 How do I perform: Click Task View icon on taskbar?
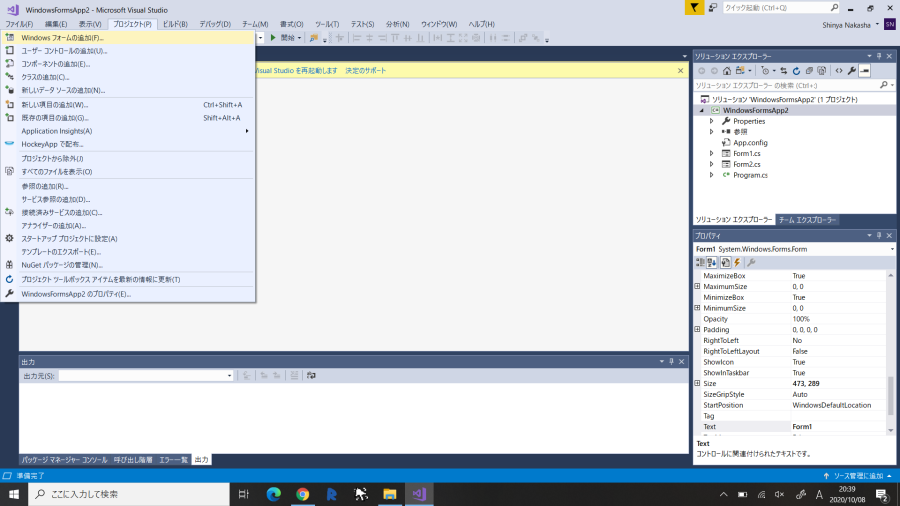coord(243,494)
